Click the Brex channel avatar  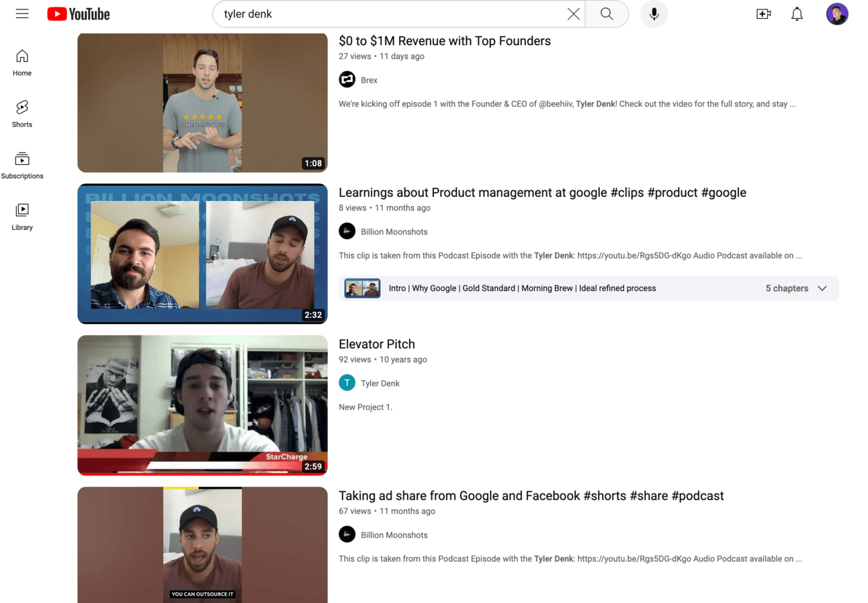pyautogui.click(x=347, y=80)
